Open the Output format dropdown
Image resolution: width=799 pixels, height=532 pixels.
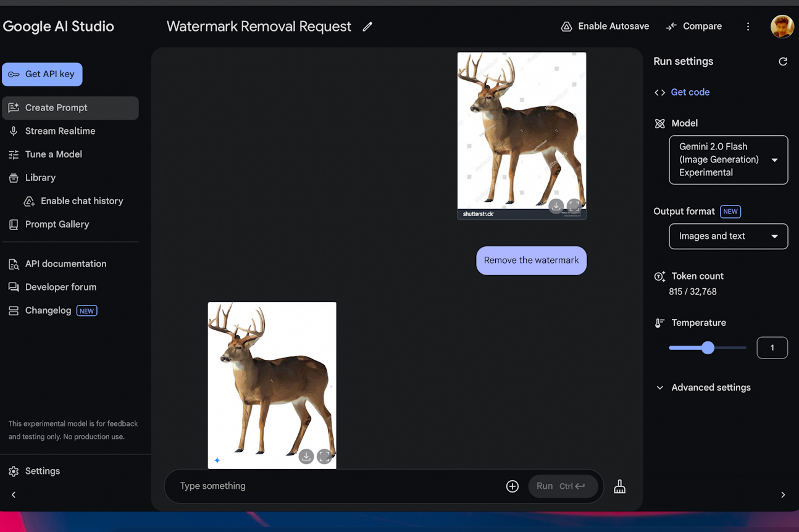tap(728, 236)
